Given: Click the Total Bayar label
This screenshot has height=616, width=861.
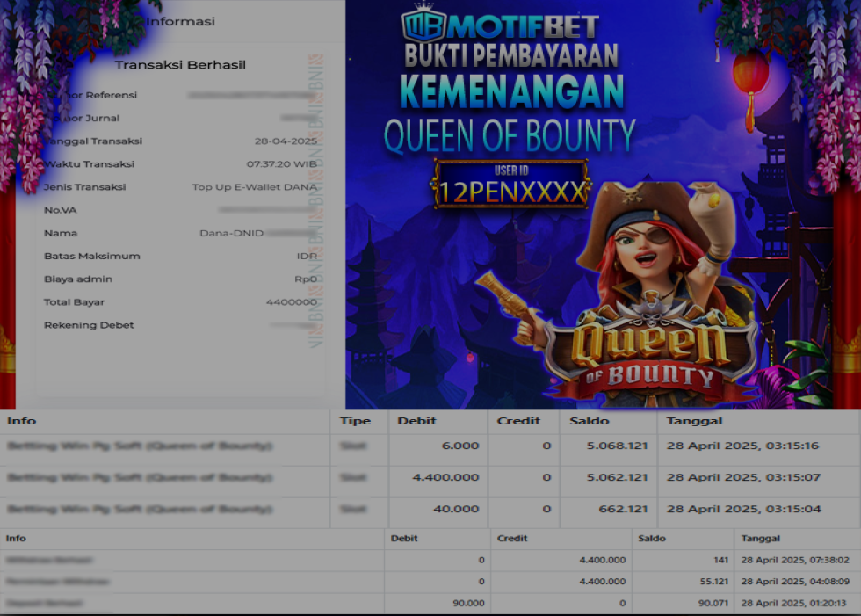Looking at the screenshot, I should [x=74, y=302].
